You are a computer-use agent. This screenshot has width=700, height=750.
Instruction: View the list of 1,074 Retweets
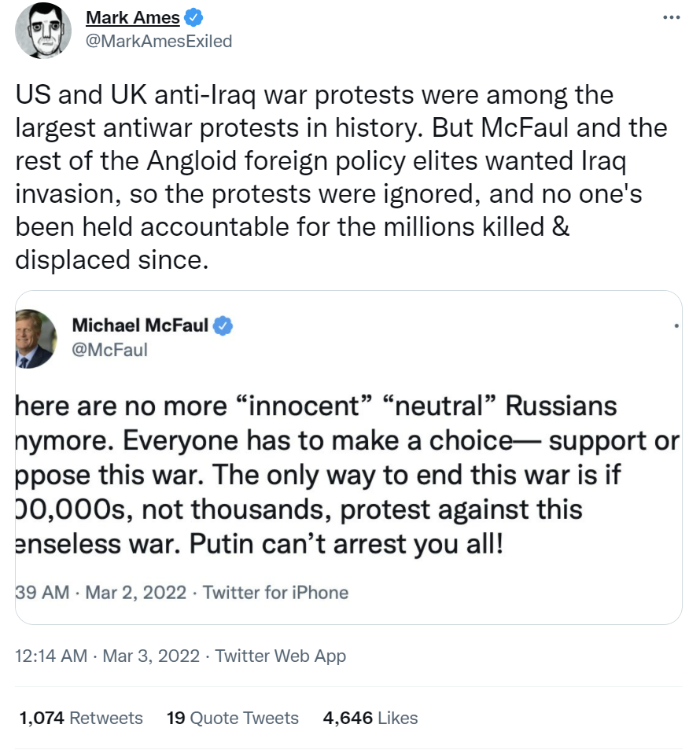[80, 718]
